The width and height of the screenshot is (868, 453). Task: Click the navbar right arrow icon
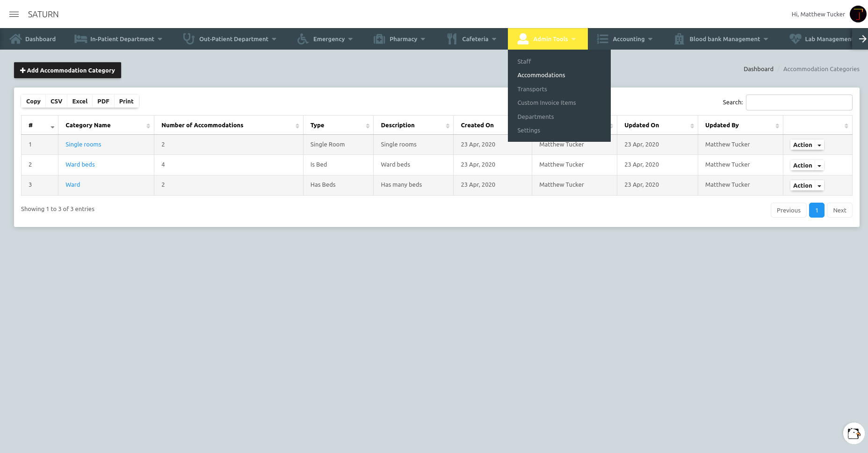point(862,38)
